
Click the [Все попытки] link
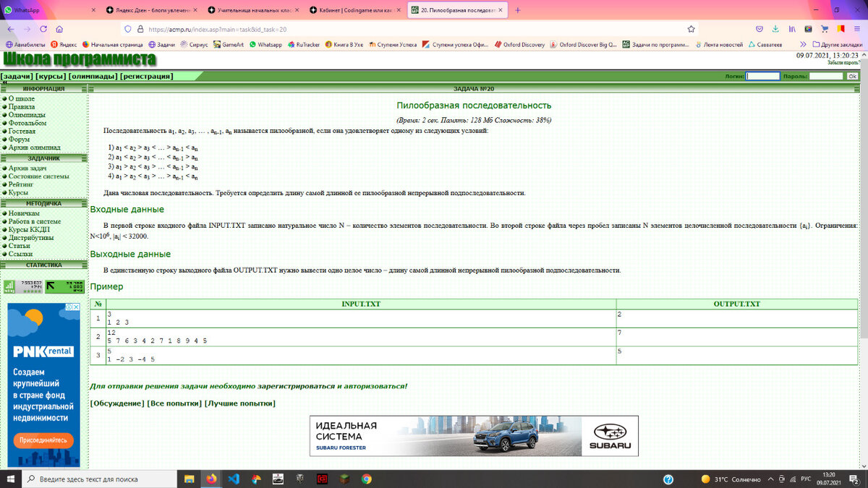point(174,403)
